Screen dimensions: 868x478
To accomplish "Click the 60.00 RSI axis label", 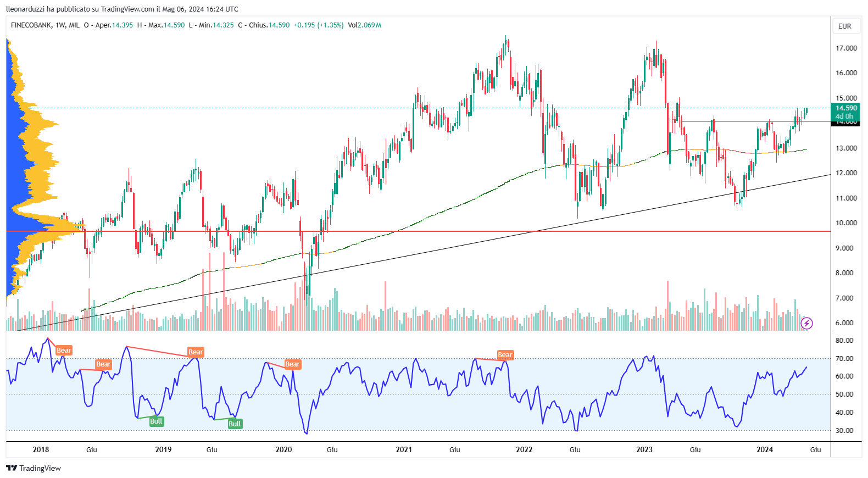I will coord(844,376).
